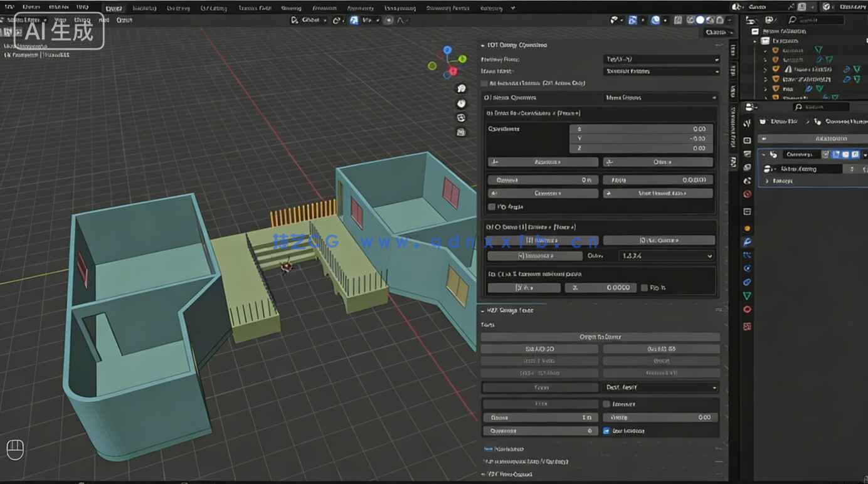
Task: Toggle checkbox beside the 0.0000 value field
Action: pyautogui.click(x=645, y=287)
